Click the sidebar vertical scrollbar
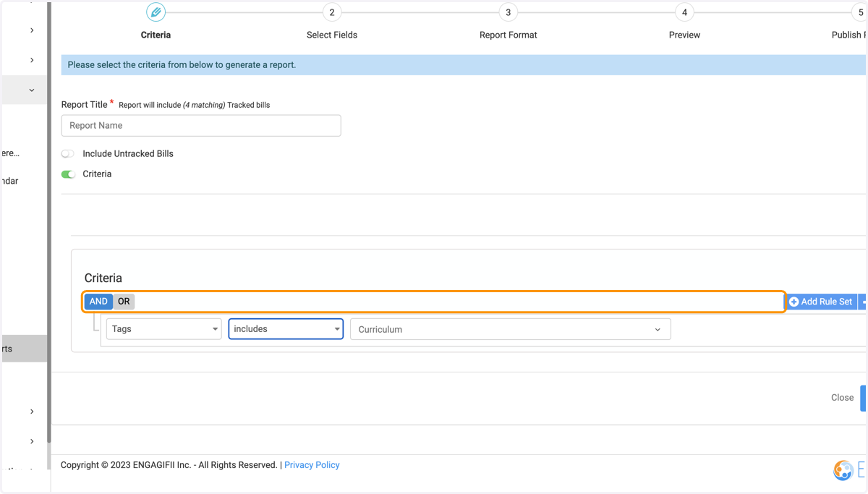This screenshot has height=494, width=868. (x=48, y=222)
